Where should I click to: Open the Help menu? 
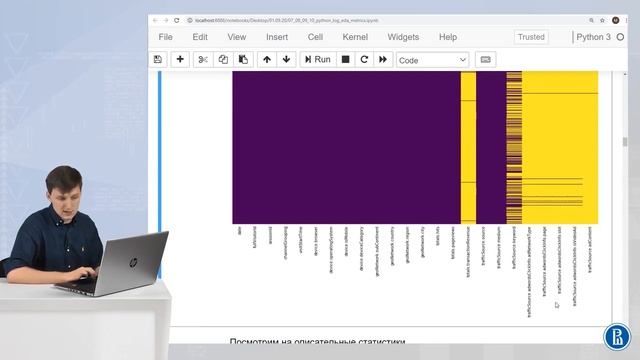coord(448,37)
